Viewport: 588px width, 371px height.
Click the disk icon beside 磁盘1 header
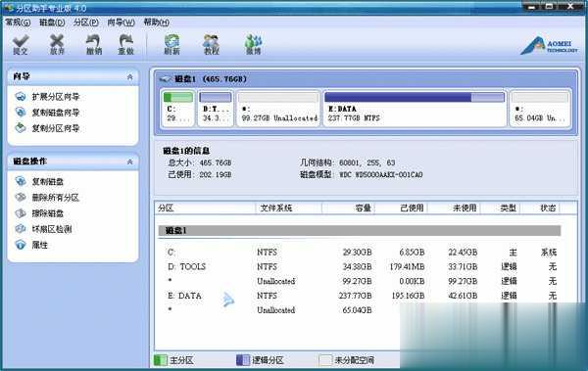pos(166,79)
